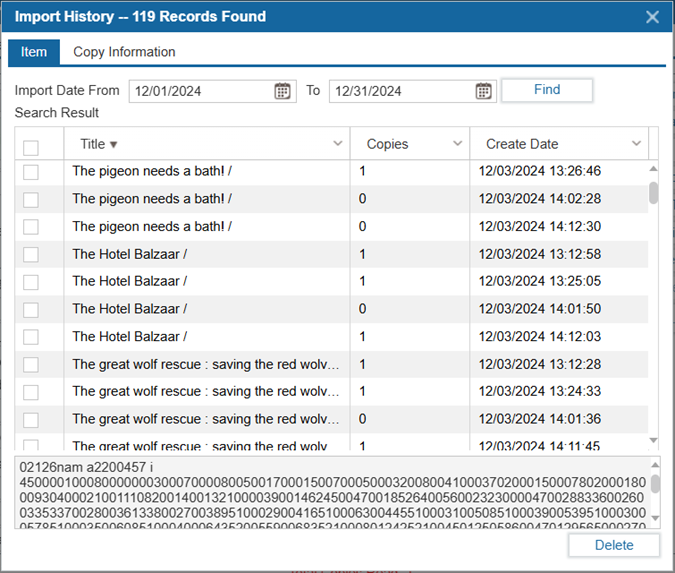Select the Item tab
675x573 pixels.
pyautogui.click(x=34, y=52)
